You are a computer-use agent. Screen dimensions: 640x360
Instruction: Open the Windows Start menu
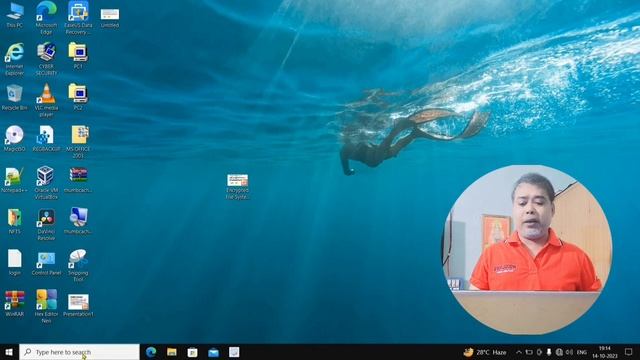click(x=9, y=352)
